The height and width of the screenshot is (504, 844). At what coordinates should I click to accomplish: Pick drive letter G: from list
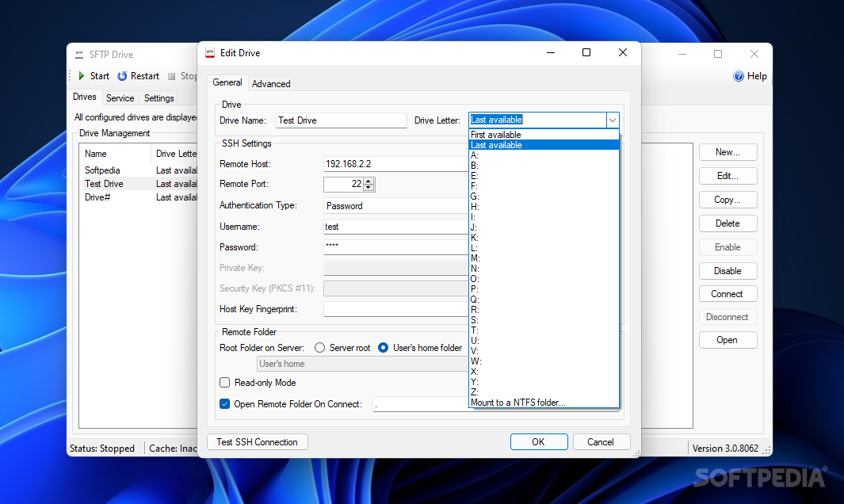[x=544, y=197]
